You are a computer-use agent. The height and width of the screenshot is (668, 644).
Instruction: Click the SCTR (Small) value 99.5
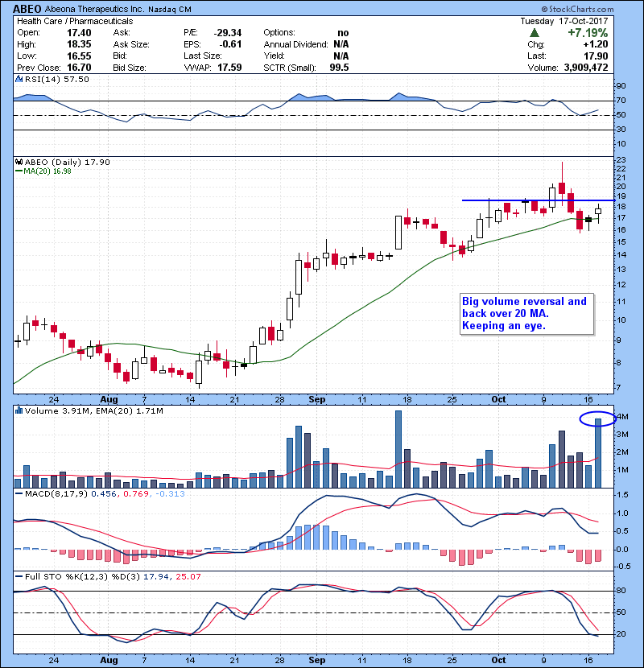tap(339, 68)
